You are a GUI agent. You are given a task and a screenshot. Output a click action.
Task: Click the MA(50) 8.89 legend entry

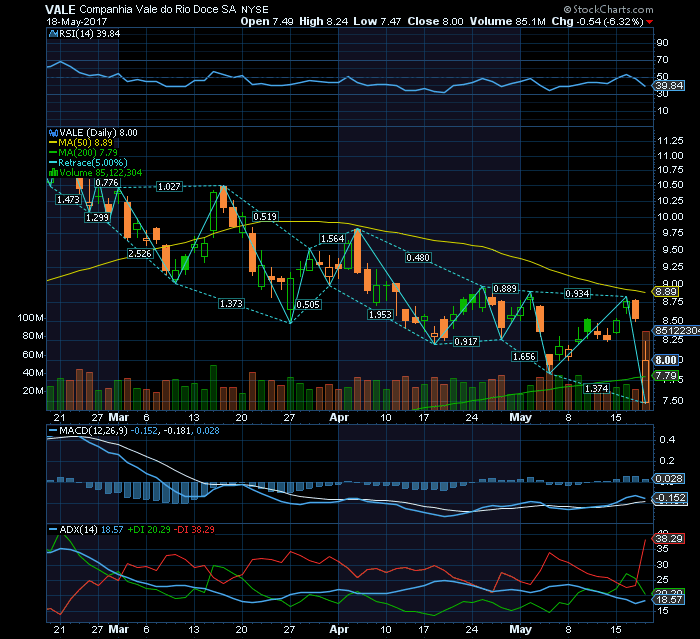[x=81, y=143]
